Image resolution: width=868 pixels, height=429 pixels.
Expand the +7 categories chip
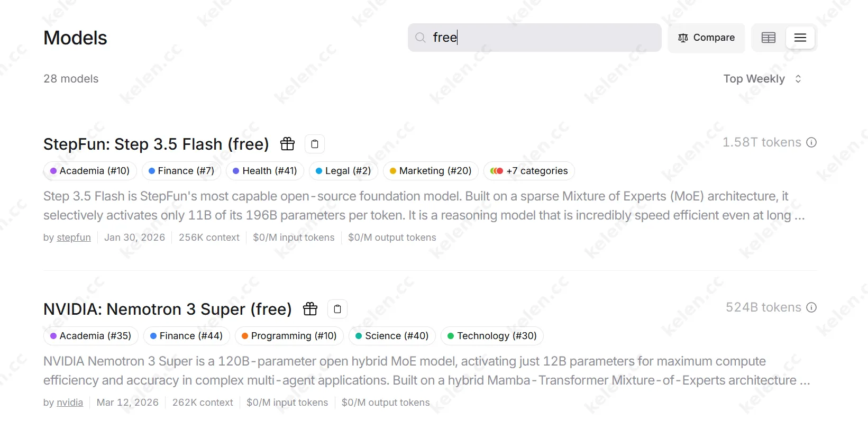click(529, 171)
